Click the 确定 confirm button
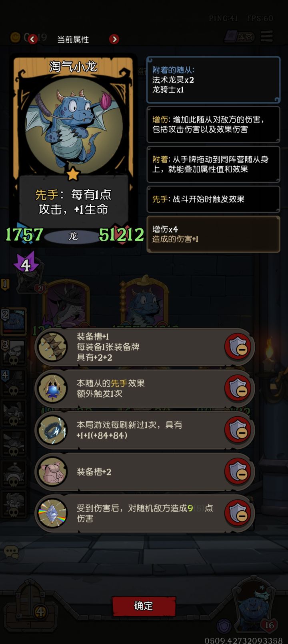 click(144, 606)
